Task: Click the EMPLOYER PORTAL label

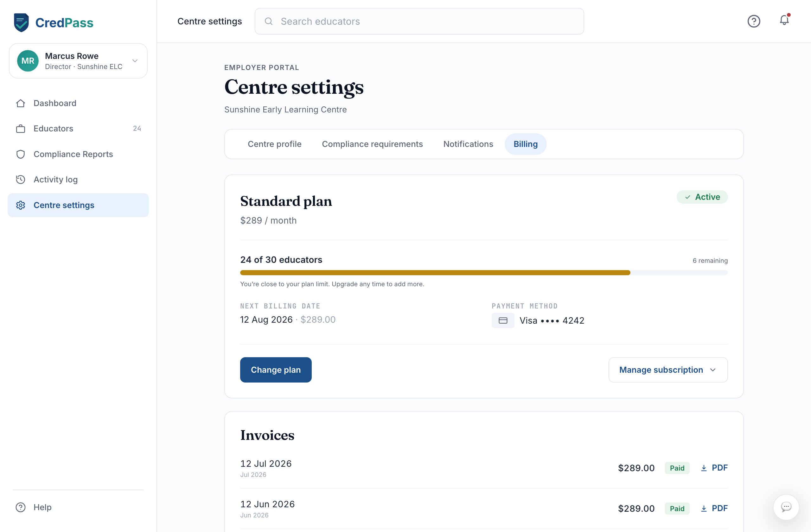Action: [x=261, y=67]
